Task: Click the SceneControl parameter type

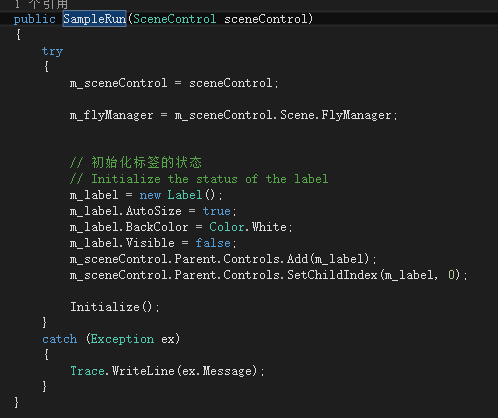Action: click(x=175, y=19)
